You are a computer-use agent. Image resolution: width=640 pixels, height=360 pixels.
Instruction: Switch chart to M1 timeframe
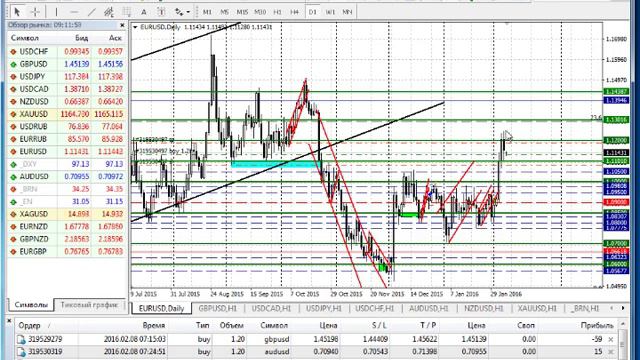[207, 12]
